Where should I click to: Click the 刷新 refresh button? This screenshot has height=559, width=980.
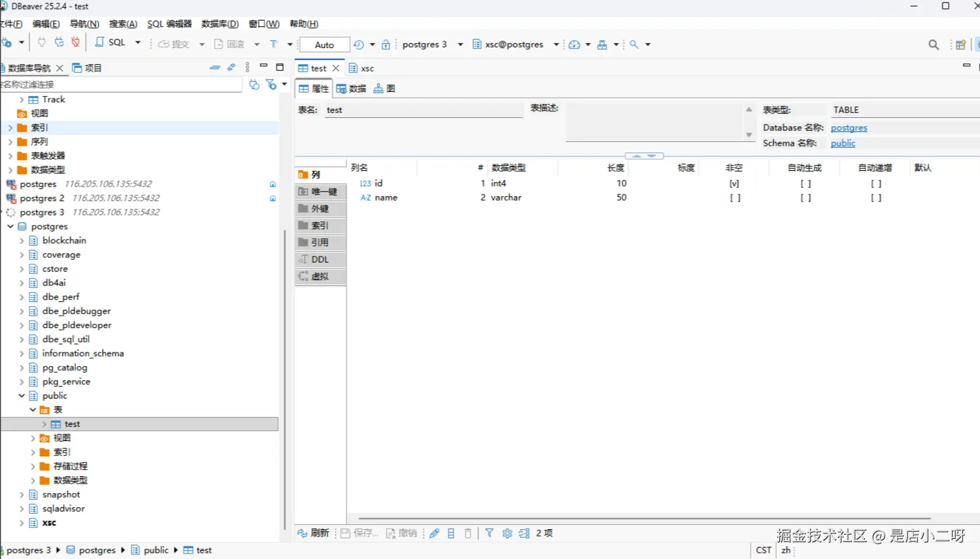(x=314, y=533)
